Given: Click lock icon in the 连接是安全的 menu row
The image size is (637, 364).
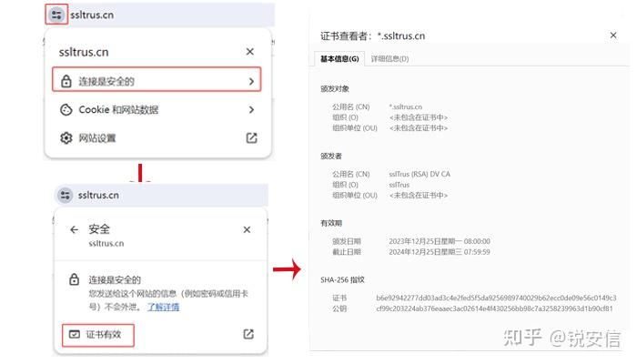Looking at the screenshot, I should point(66,81).
